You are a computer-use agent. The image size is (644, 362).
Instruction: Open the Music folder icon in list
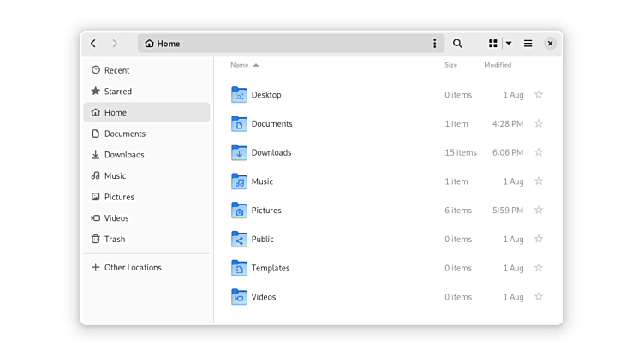[x=239, y=181]
